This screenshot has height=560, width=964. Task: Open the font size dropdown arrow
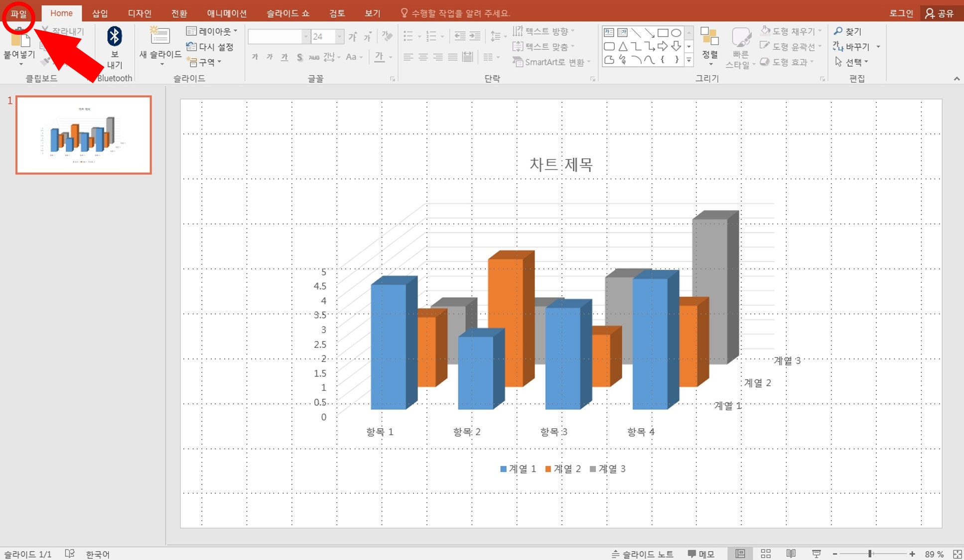click(x=340, y=36)
